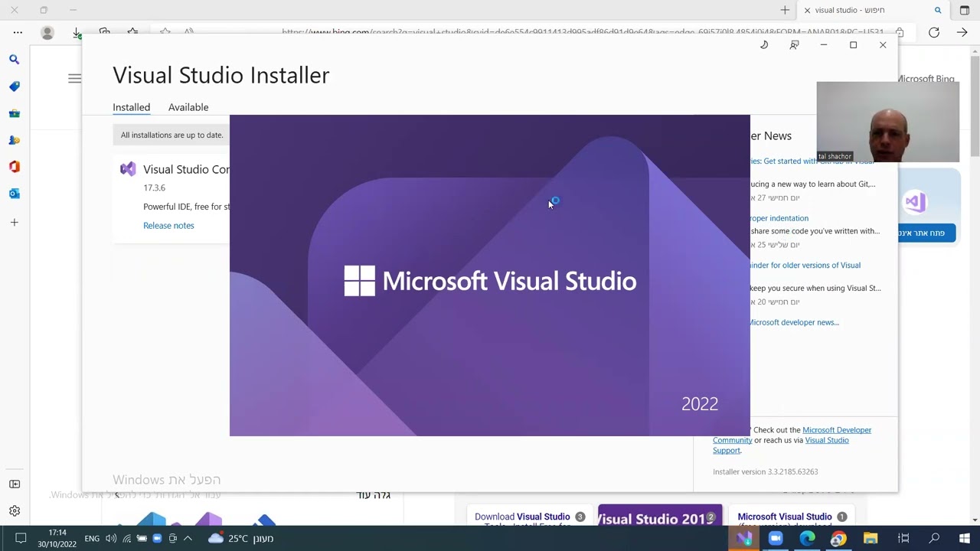Click the blue Hebrew button on Bing card
Screen dimensions: 980x551
tap(927, 233)
